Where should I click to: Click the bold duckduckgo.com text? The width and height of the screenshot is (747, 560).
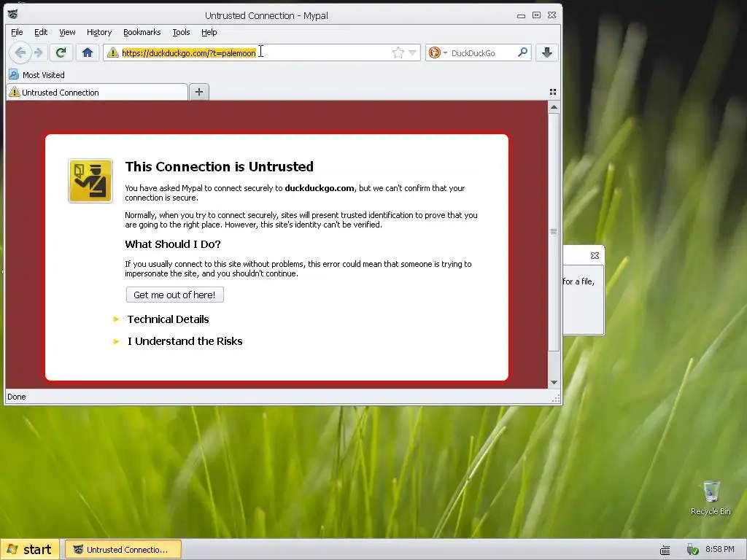320,188
